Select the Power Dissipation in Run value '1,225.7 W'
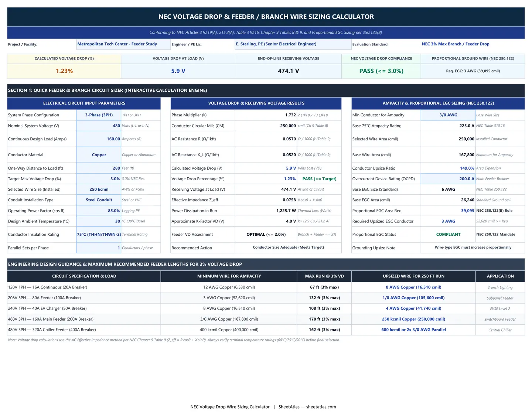Image resolution: width=532 pixels, height=416 pixels. click(266, 211)
